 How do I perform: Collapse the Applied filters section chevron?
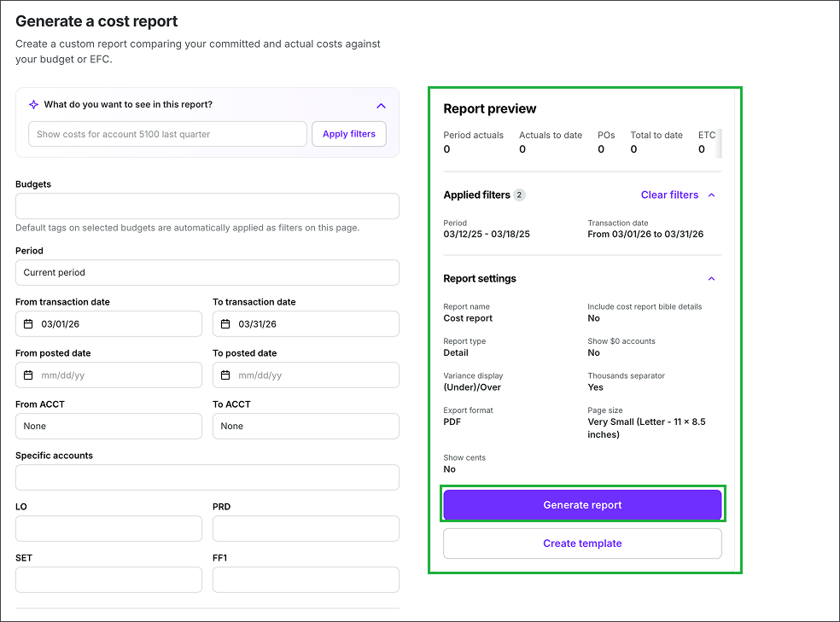pyautogui.click(x=711, y=195)
